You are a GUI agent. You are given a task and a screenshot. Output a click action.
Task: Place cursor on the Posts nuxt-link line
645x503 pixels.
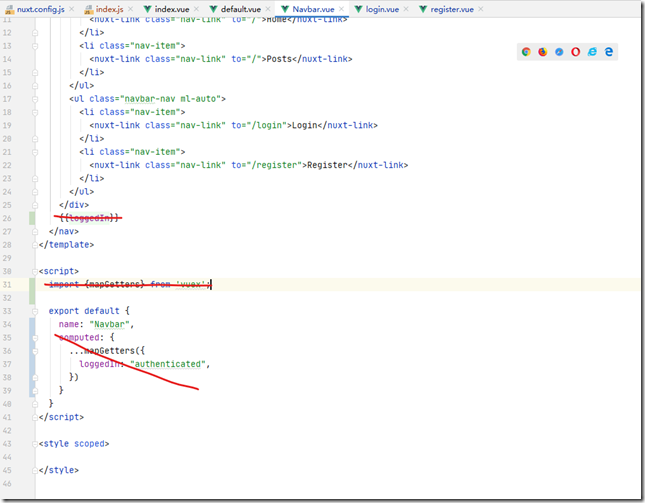click(220, 59)
